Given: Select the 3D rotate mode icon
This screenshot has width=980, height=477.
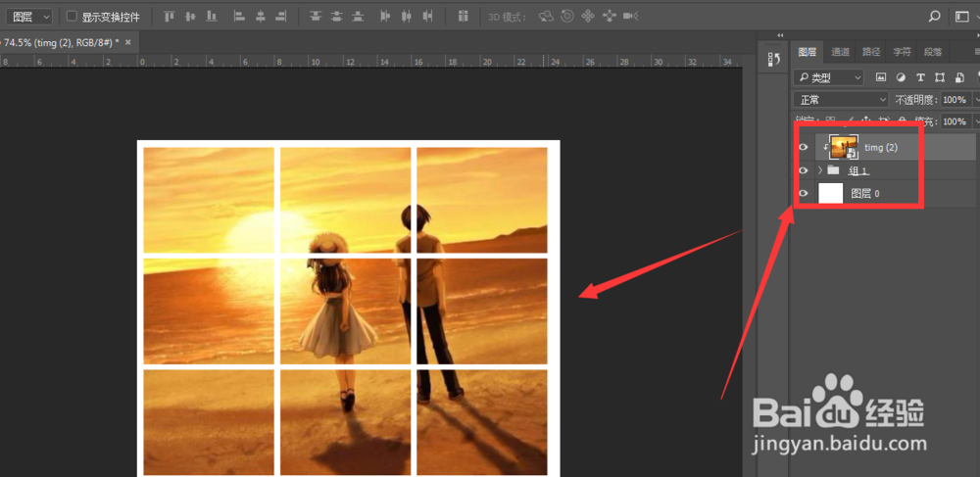Looking at the screenshot, I should [546, 17].
